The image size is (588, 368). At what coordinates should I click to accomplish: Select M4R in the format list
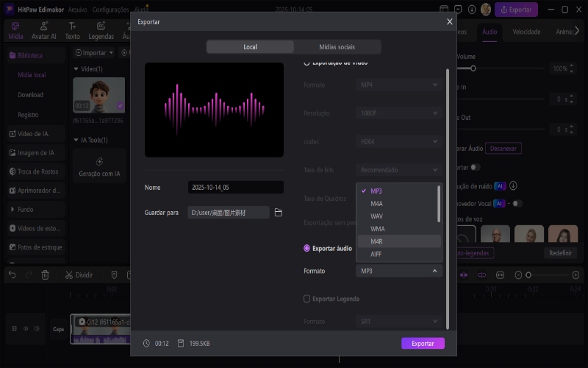[376, 241]
